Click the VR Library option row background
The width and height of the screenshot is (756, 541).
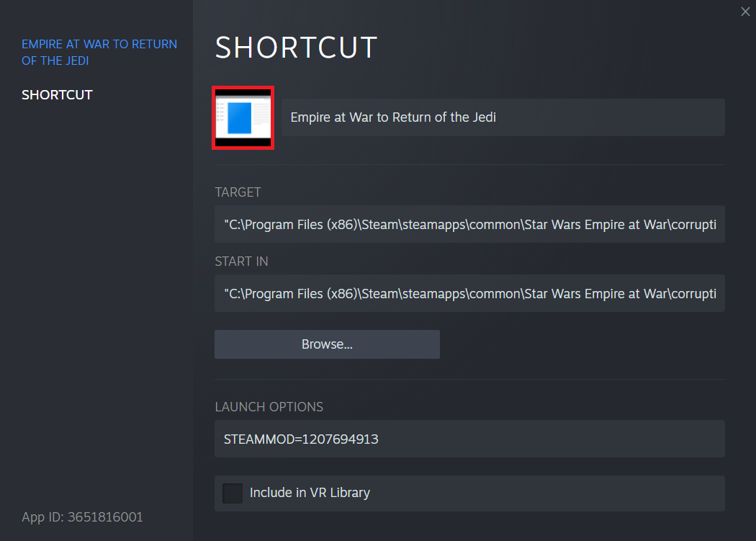547,493
